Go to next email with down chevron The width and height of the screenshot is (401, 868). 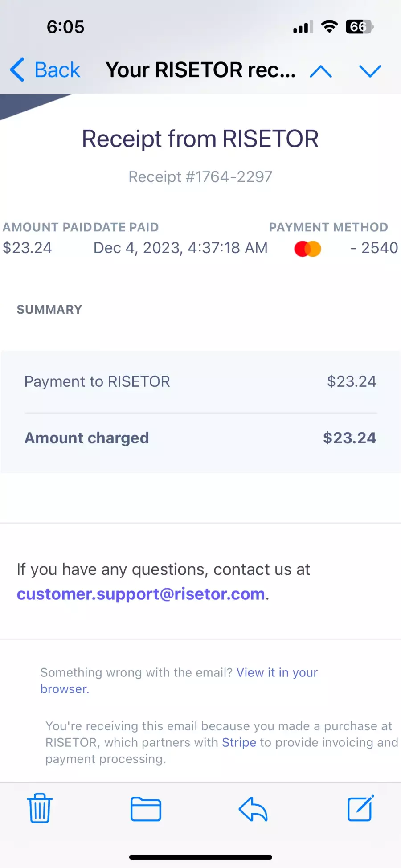tap(370, 71)
